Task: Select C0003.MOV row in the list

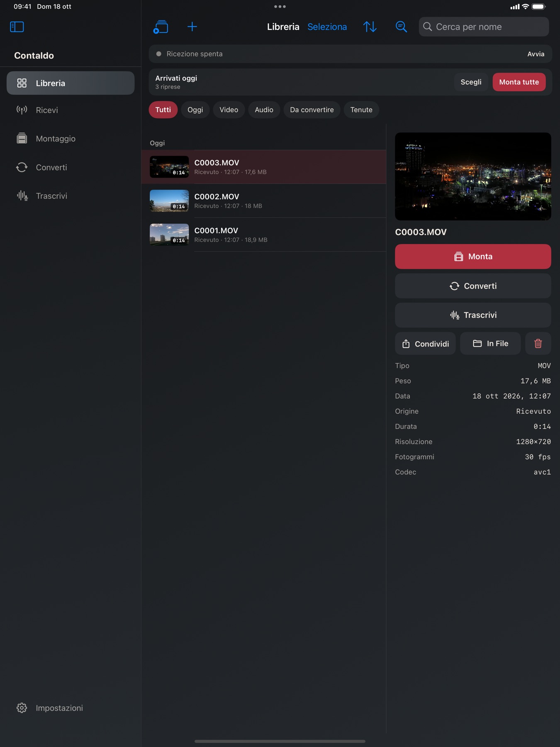Action: click(264, 167)
